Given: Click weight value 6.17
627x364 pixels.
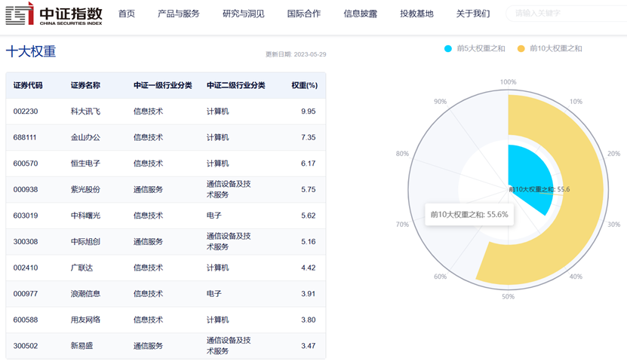Looking at the screenshot, I should click(309, 164).
